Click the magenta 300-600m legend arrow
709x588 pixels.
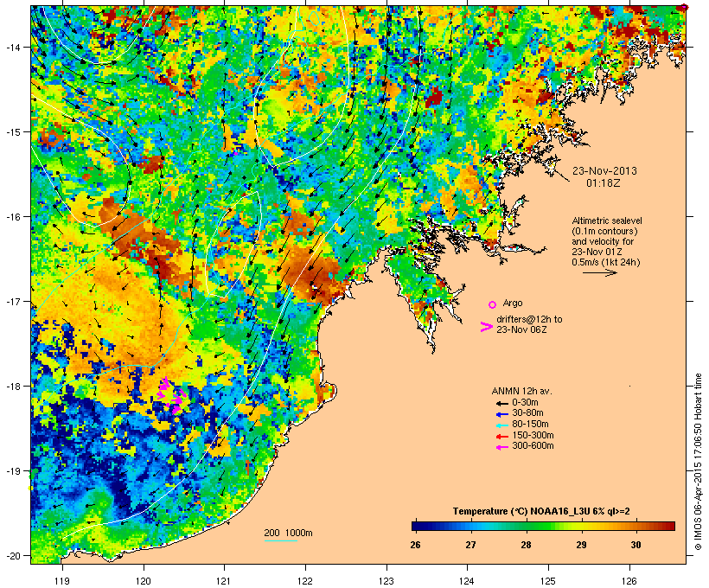(x=501, y=447)
